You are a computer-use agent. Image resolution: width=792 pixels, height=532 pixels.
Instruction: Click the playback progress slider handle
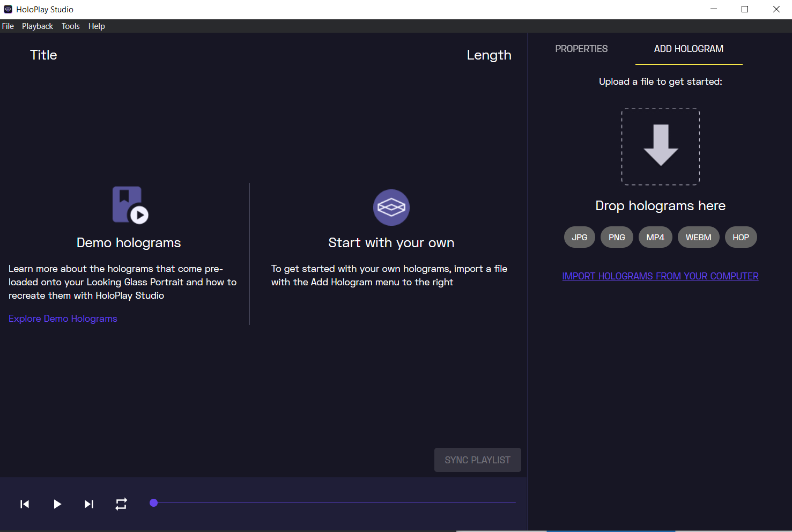154,503
